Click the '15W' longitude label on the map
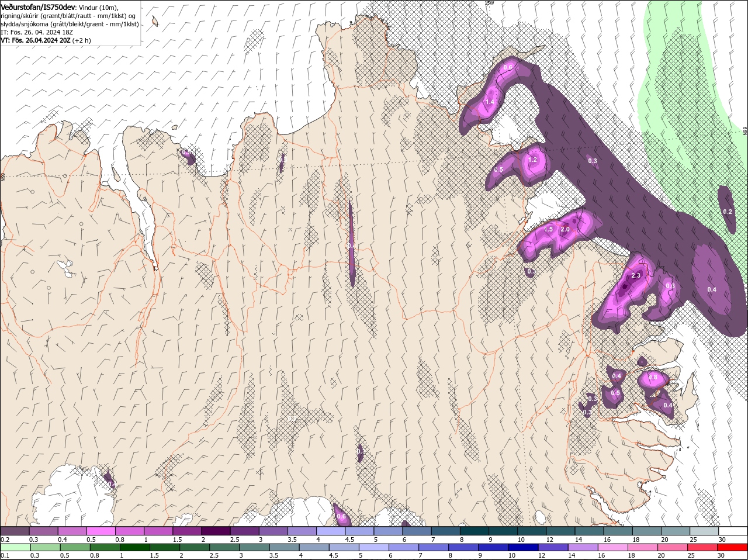This screenshot has height=560, width=748. pyautogui.click(x=490, y=3)
